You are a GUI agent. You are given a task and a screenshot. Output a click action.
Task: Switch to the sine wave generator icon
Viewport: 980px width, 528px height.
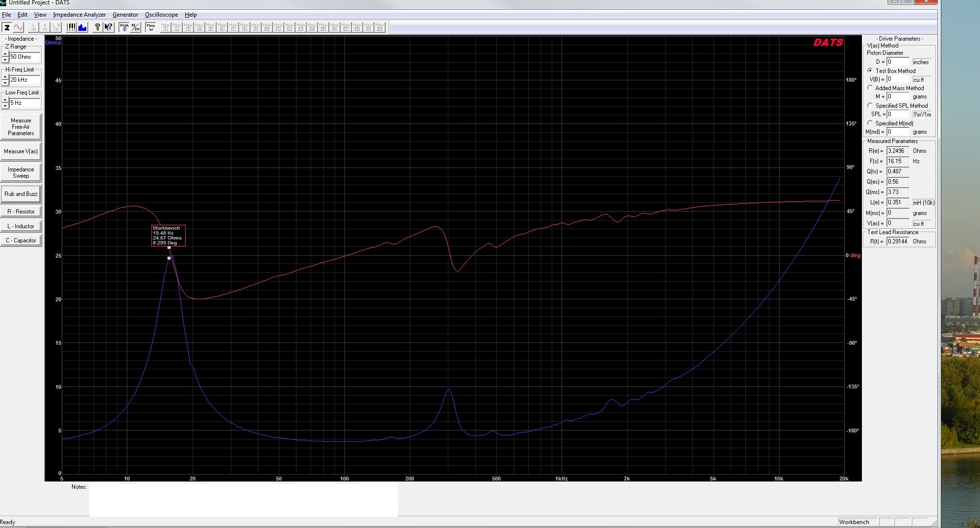[19, 27]
